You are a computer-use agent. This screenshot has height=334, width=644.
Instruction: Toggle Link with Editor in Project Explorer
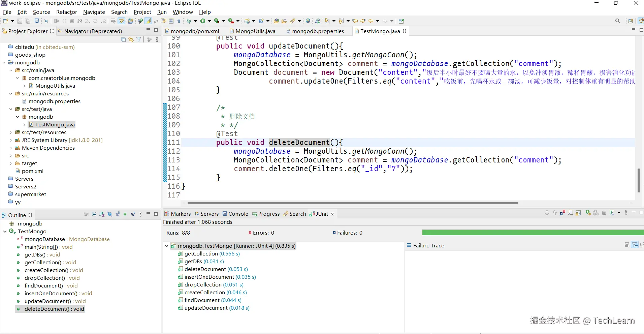tap(131, 40)
